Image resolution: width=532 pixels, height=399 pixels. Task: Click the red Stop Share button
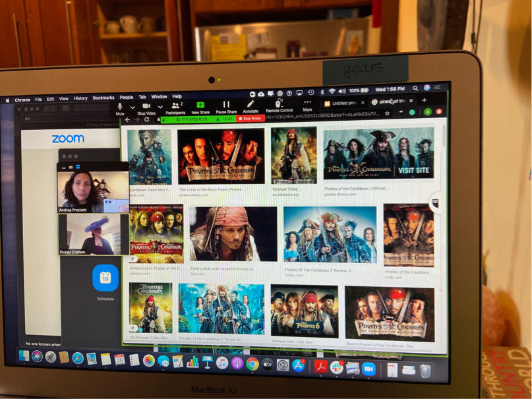(250, 119)
